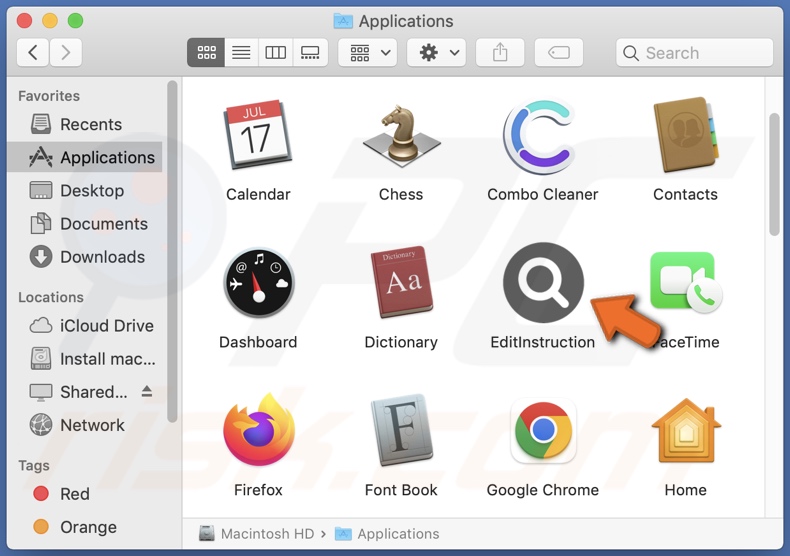This screenshot has height=556, width=790.
Task: Minimize the window with yellow button
Action: click(50, 21)
